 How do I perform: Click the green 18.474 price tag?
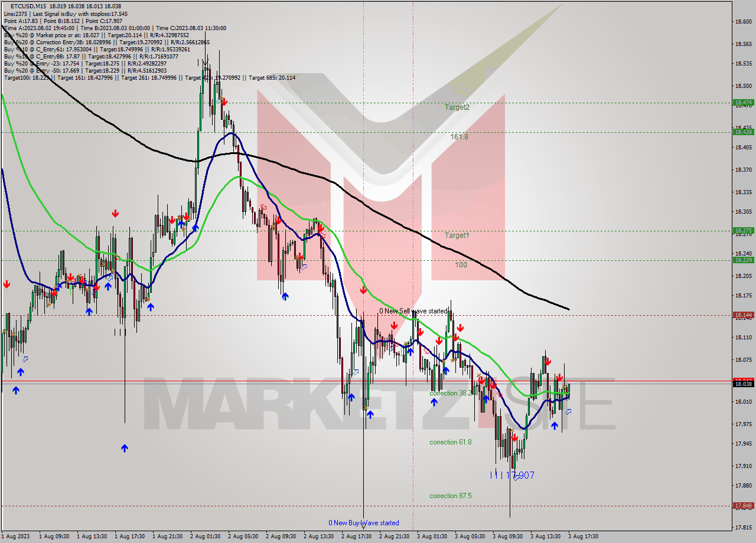click(743, 103)
